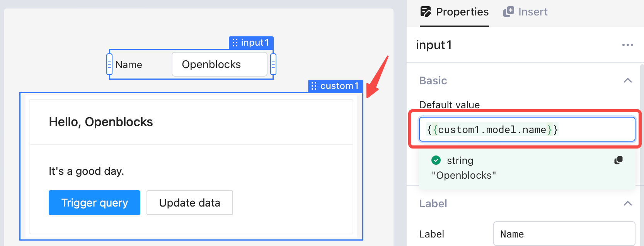
Task: Select the custom1 component label tag
Action: [336, 86]
